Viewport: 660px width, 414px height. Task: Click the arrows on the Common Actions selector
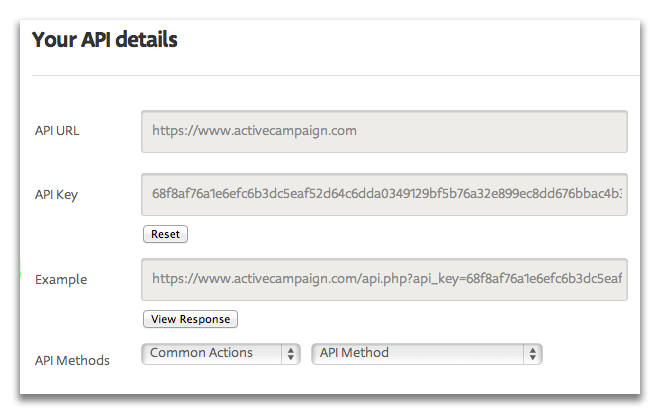click(x=291, y=354)
